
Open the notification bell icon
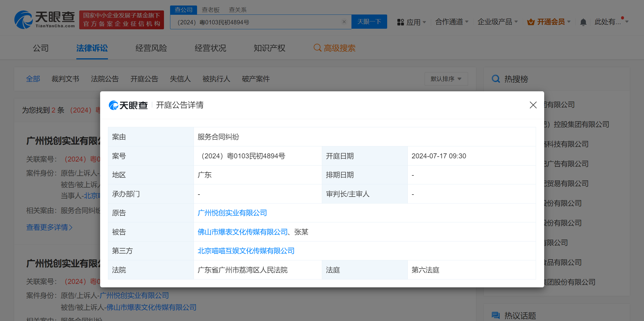coord(583,22)
